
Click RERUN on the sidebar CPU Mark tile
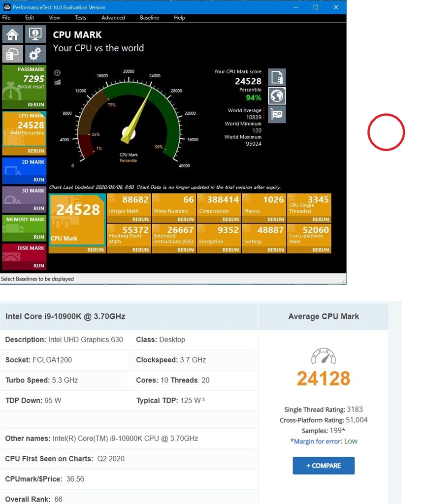click(36, 151)
